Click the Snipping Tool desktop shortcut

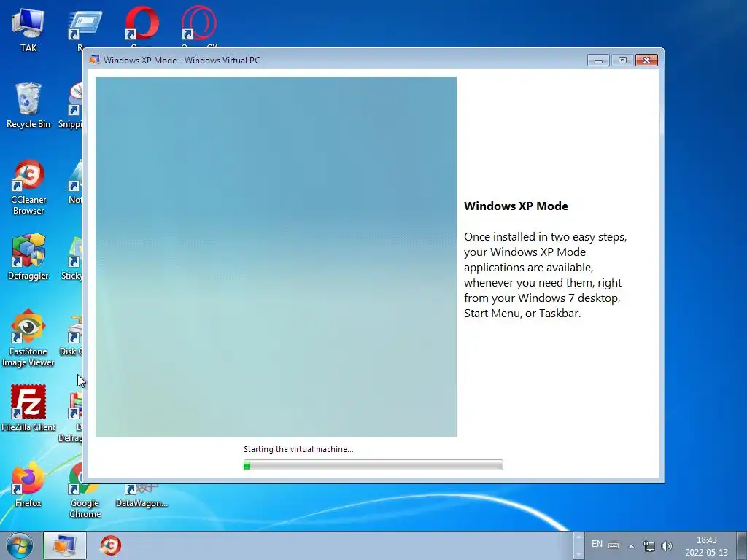pyautogui.click(x=71, y=105)
